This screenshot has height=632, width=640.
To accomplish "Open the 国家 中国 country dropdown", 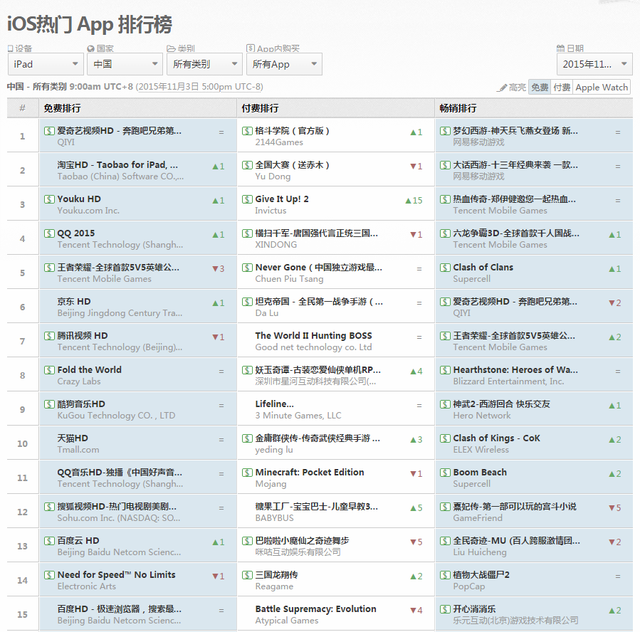I will (125, 64).
